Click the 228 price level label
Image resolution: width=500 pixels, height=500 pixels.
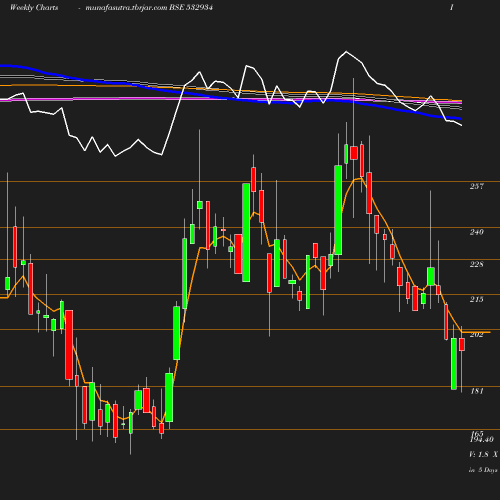pos(477,264)
